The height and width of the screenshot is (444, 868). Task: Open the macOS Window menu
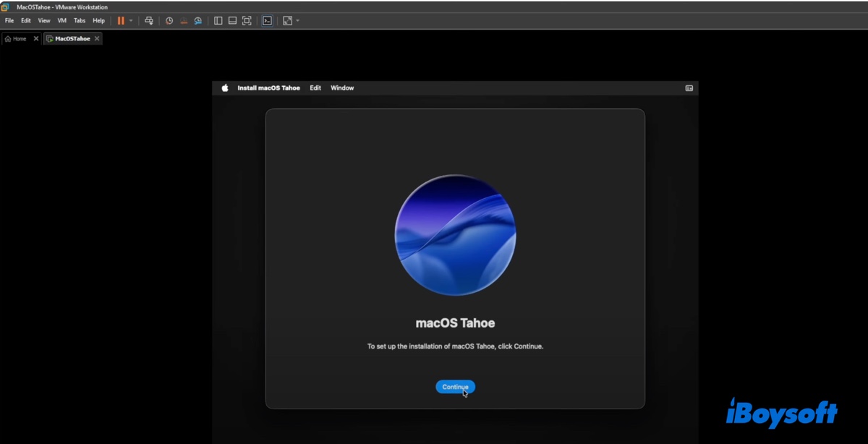click(x=342, y=88)
